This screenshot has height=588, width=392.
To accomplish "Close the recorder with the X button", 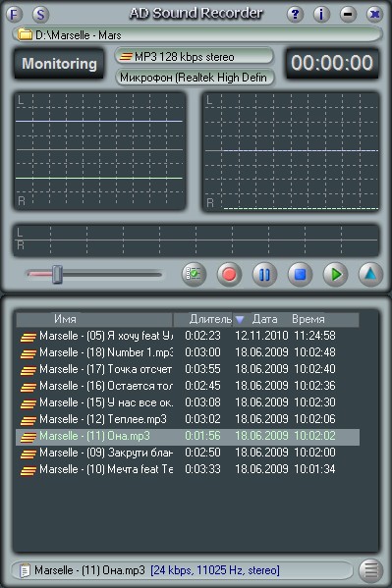I will (x=374, y=15).
